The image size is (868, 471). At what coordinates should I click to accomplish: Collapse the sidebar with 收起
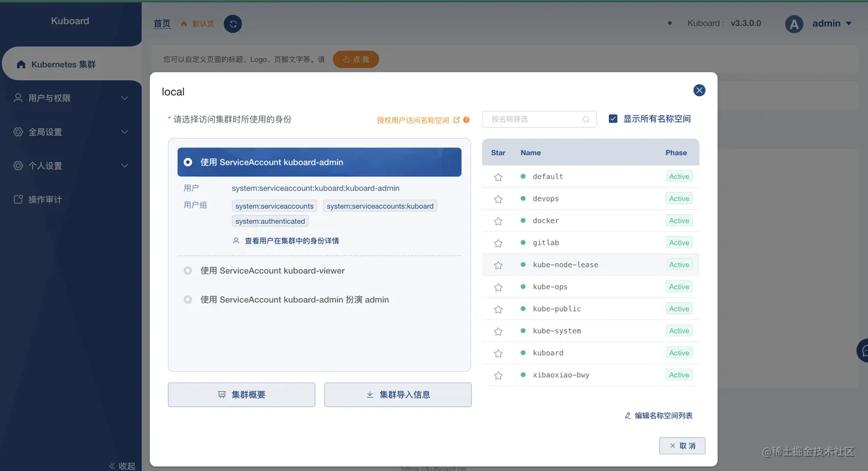[x=122, y=465]
